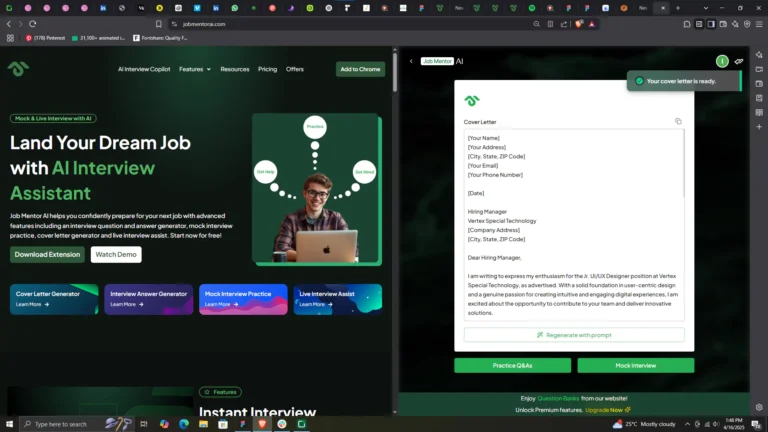
Task: Open the sidebar settings gear icon
Action: (x=758, y=407)
